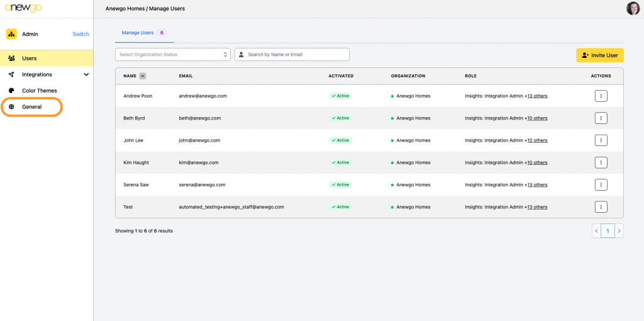
Task: Show 13 others roles for Serena Saw
Action: (x=537, y=184)
